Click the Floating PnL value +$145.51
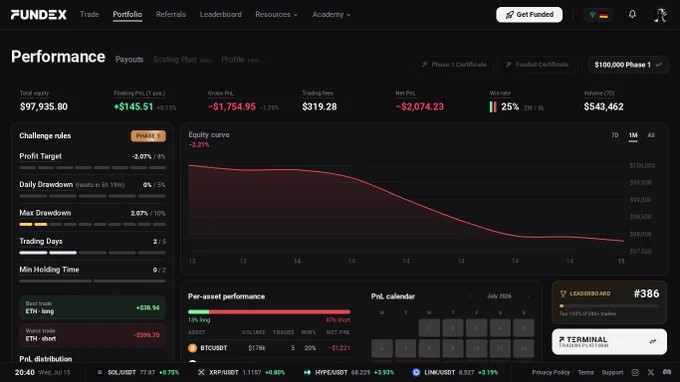 point(134,107)
